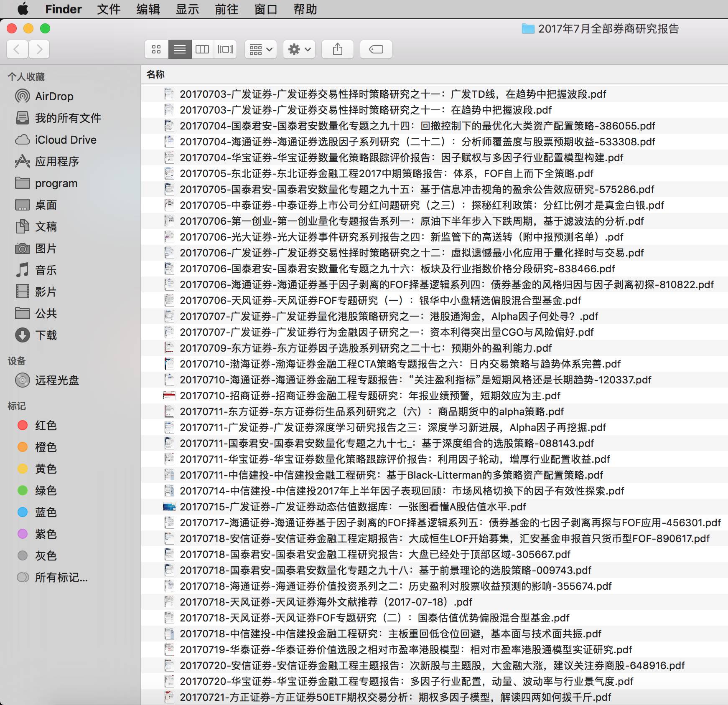Open 文稿 in the sidebar
Screen dimensions: 728x705
36,227
